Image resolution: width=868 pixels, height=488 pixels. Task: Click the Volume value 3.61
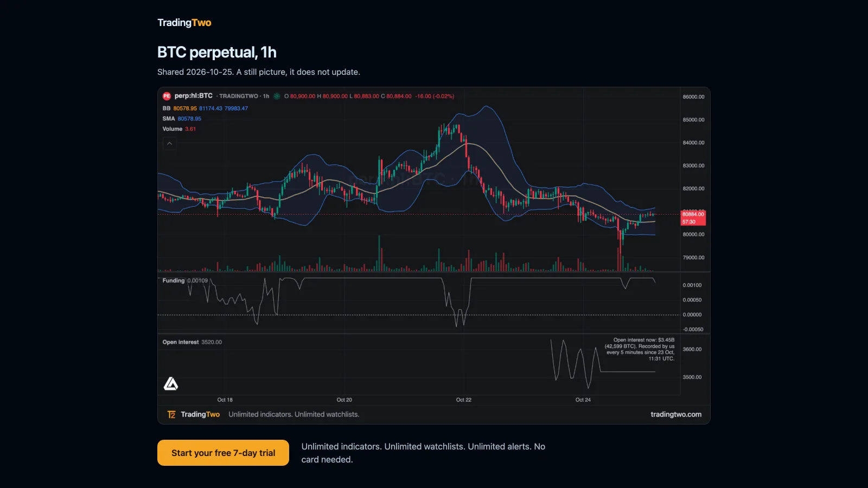pyautogui.click(x=190, y=129)
